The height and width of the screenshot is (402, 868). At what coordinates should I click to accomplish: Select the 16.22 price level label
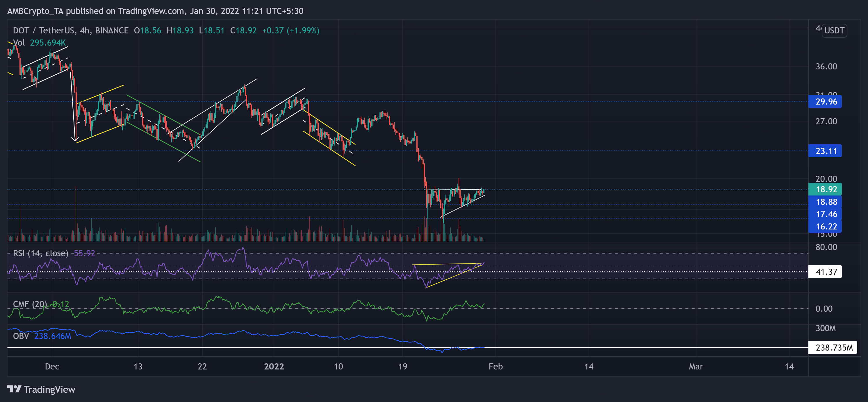825,226
